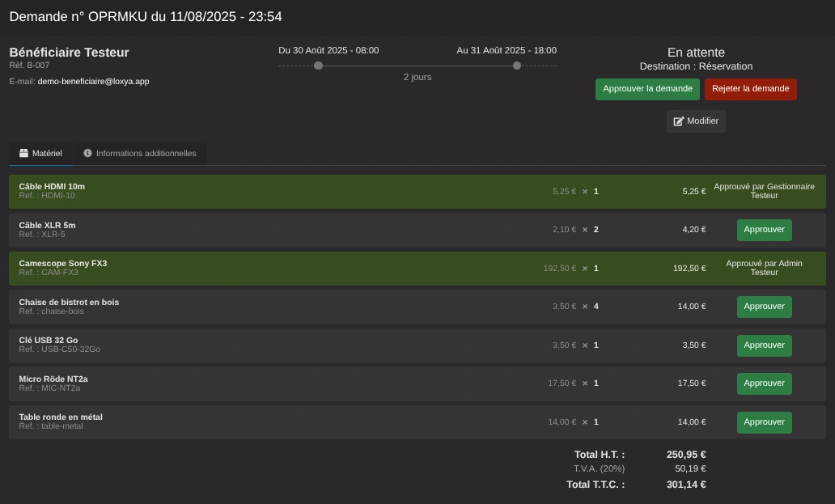Click the beneficiary email demo-beneficiaire@loxya.app
The width and height of the screenshot is (835, 504).
point(93,82)
